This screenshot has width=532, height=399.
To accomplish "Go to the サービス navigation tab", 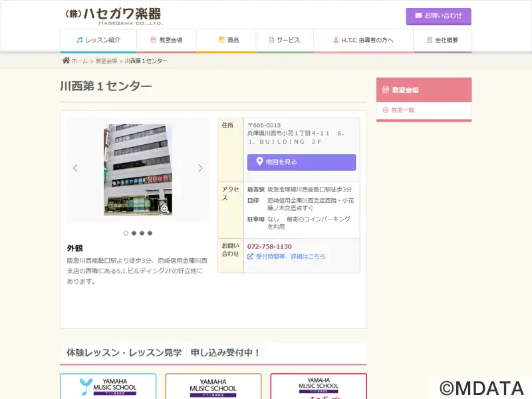I will click(x=284, y=41).
